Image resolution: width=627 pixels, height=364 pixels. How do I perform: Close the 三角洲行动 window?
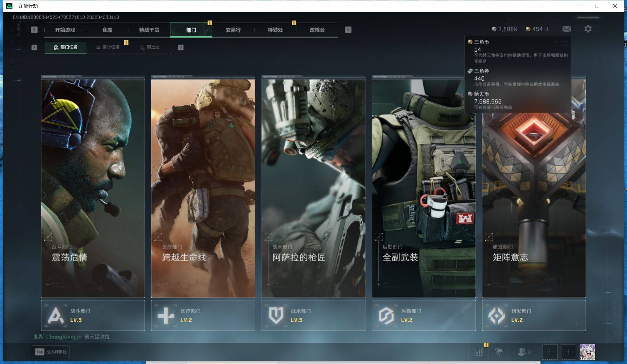[x=615, y=6]
